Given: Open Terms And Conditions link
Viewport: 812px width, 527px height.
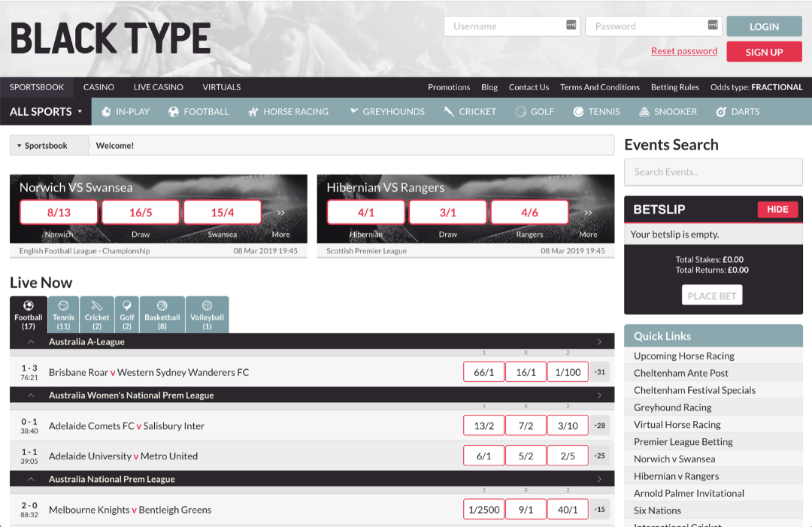Looking at the screenshot, I should coord(600,87).
